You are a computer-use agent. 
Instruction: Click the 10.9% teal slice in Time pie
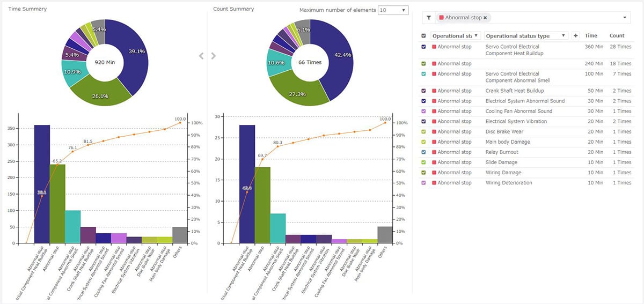[72, 72]
